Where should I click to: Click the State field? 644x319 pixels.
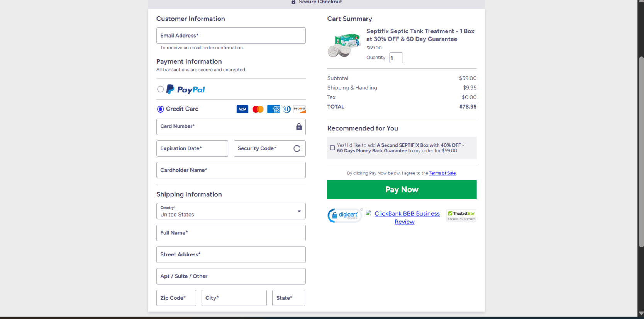point(288,298)
